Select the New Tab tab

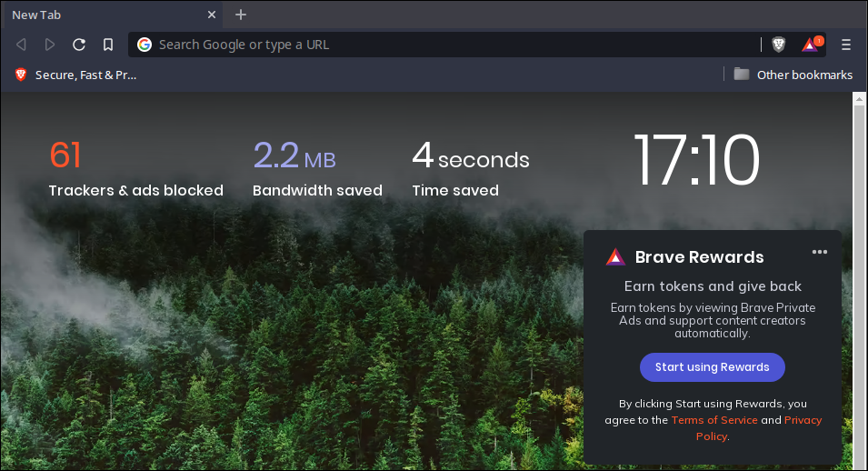[x=100, y=15]
